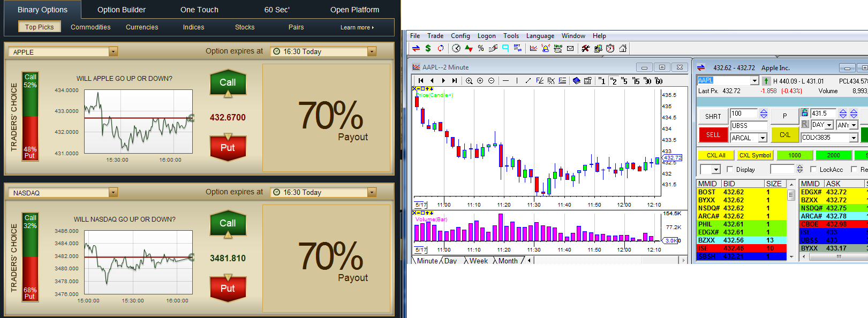The width and height of the screenshot is (868, 318).
Task: Expand the APPLE asset dropdown
Action: click(113, 52)
